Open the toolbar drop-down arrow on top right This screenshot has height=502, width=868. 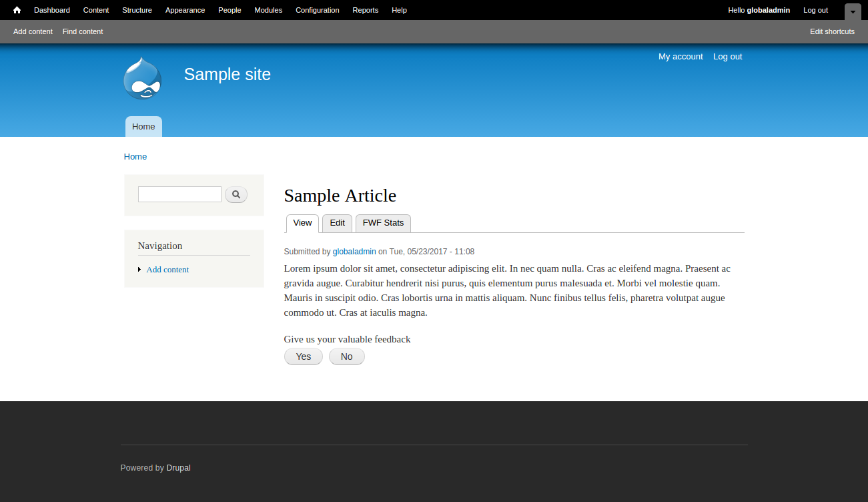(x=852, y=11)
